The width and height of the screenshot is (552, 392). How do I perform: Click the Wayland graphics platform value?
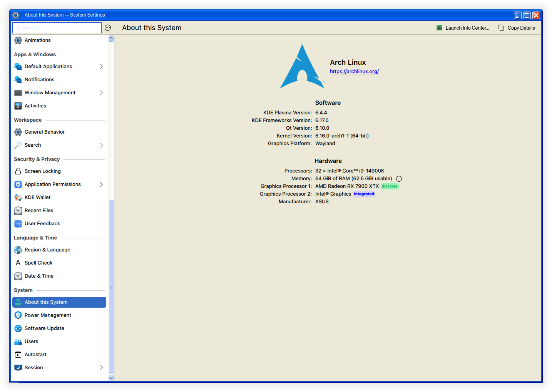325,144
